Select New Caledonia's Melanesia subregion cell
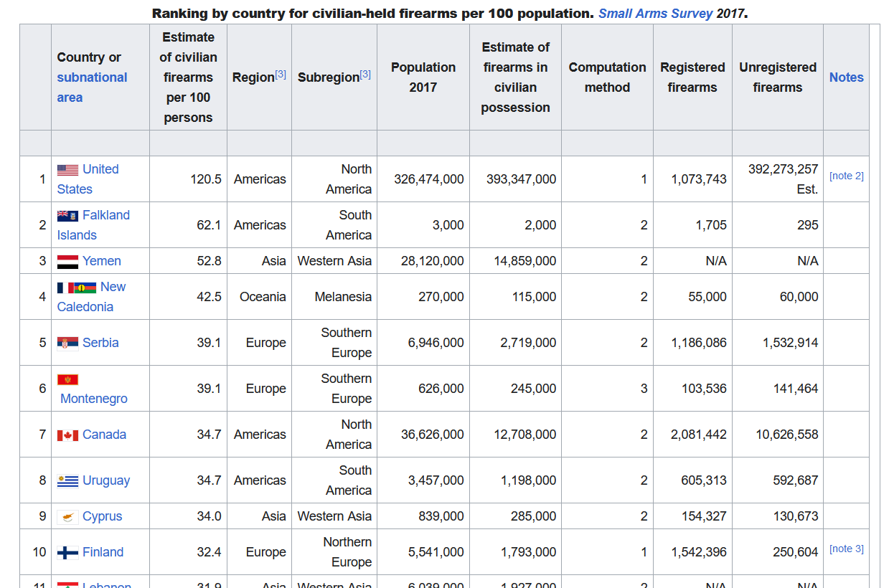This screenshot has width=889, height=588. [334, 297]
